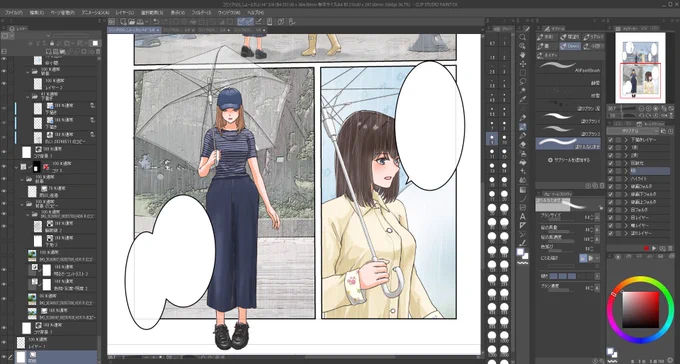The image size is (680, 364).
Task: Select the rectangular Selection tool
Action: click(x=523, y=72)
